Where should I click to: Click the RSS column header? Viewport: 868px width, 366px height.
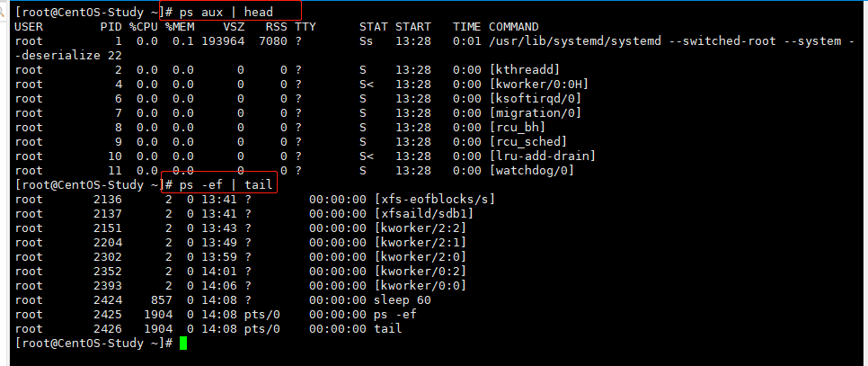click(x=276, y=27)
